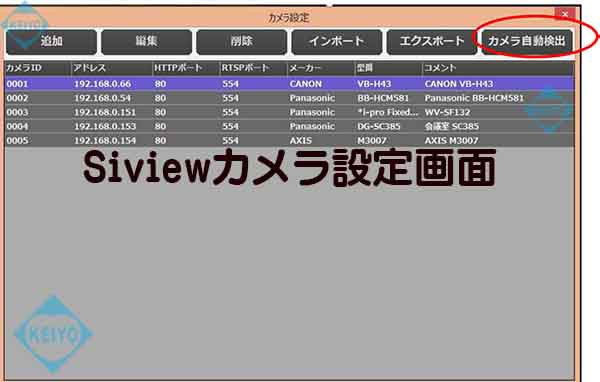The image size is (600, 382).
Task: Click the エクスポート button
Action: (x=432, y=41)
